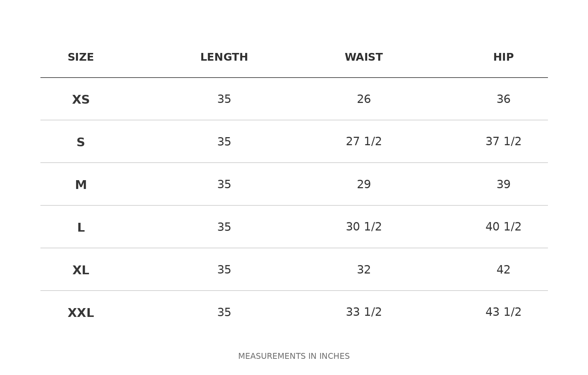This screenshot has width=588, height=375.
Task: Select the S size row label
Action: coord(81,142)
